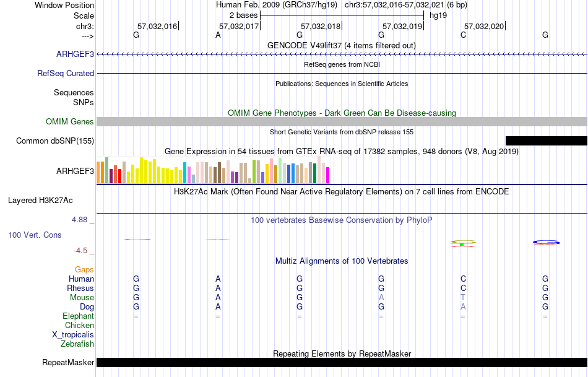Image resolution: width=588 pixels, height=377 pixels.
Task: Click the OMIM Genes track label
Action: click(70, 121)
